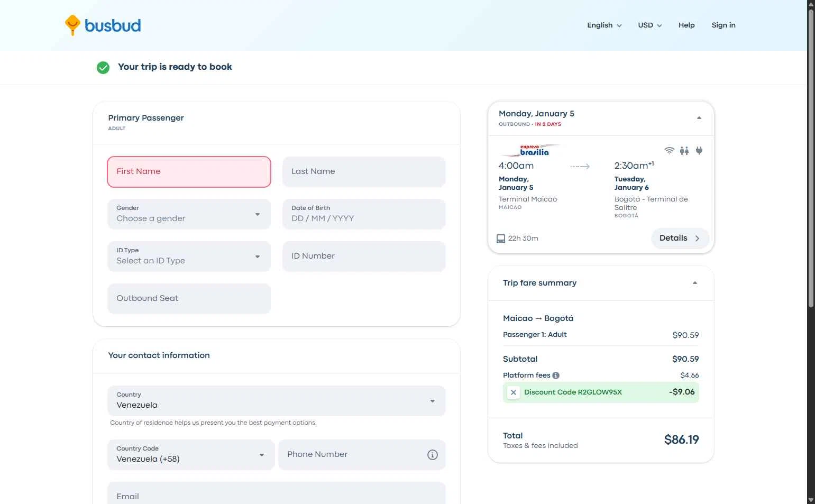
Task: Open the Country dropdown showing Venezuela
Action: 277,401
